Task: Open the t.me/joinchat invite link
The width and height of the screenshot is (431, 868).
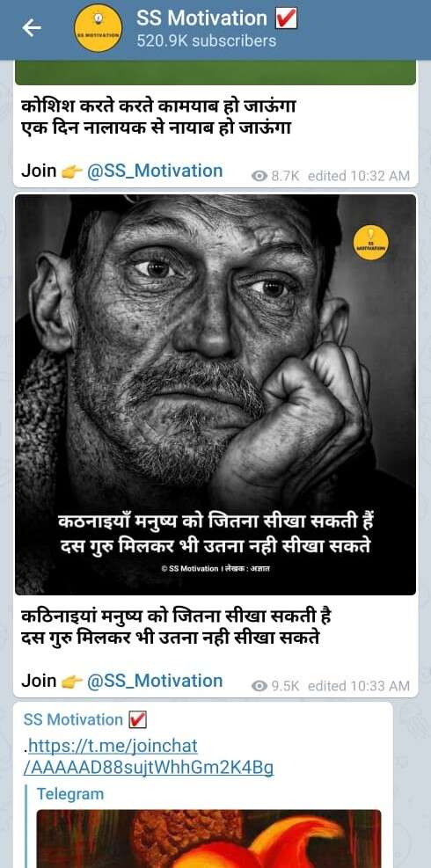Action: 150,756
